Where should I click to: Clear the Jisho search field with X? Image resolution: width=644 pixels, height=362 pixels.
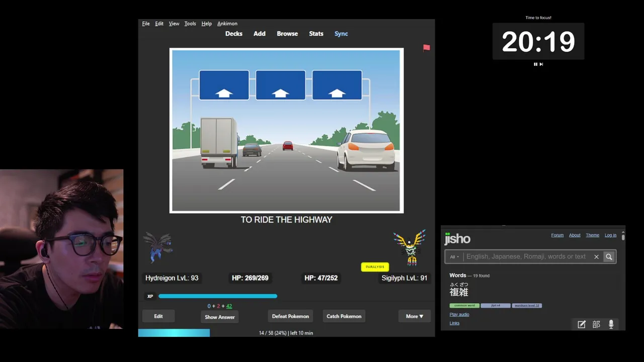(x=596, y=256)
